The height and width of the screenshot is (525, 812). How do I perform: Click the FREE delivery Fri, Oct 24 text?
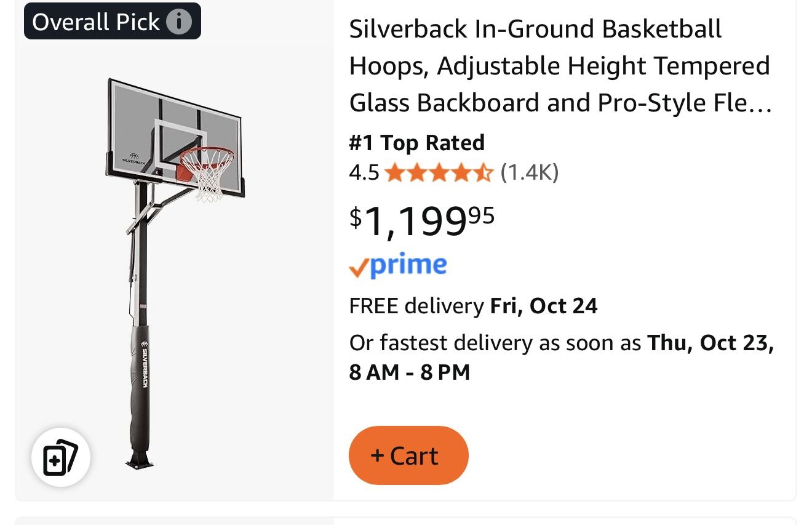[x=473, y=305]
